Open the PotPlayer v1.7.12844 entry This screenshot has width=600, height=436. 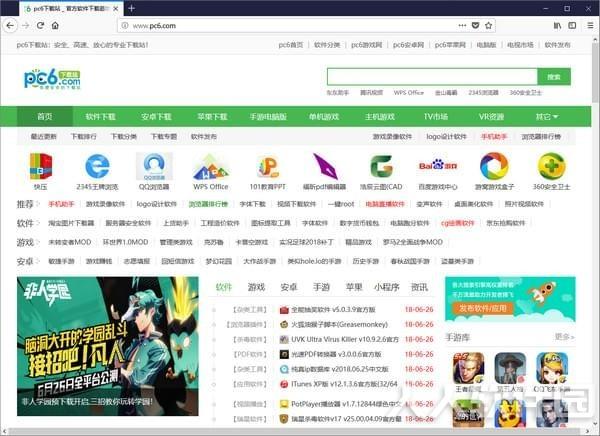346,404
